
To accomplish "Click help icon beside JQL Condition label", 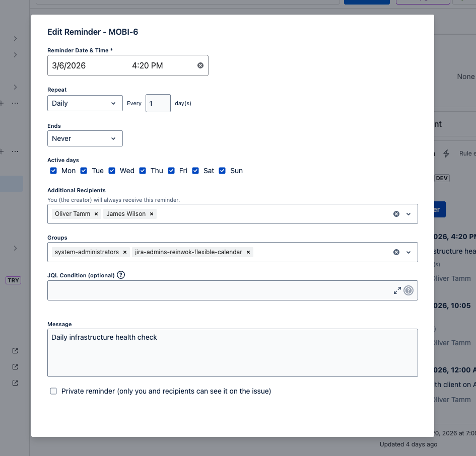I will (x=121, y=275).
